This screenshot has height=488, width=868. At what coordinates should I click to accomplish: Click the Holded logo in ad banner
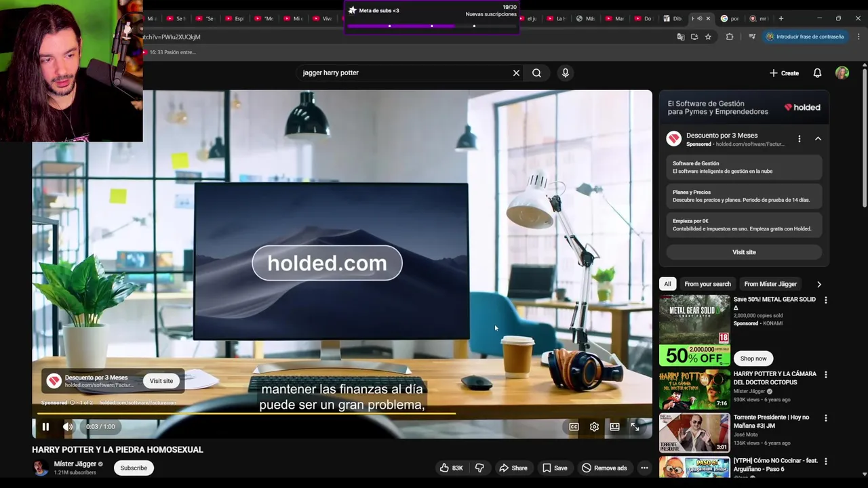tap(802, 107)
